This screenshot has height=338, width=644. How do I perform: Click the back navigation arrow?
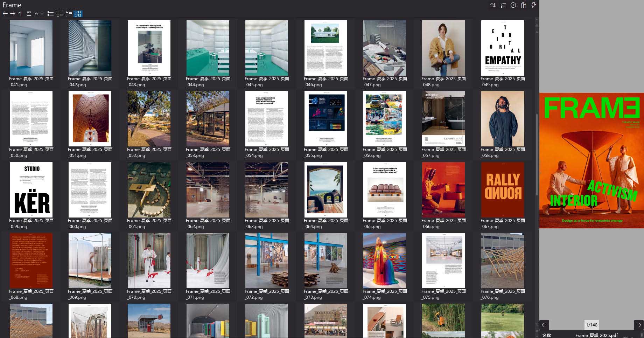point(5,14)
